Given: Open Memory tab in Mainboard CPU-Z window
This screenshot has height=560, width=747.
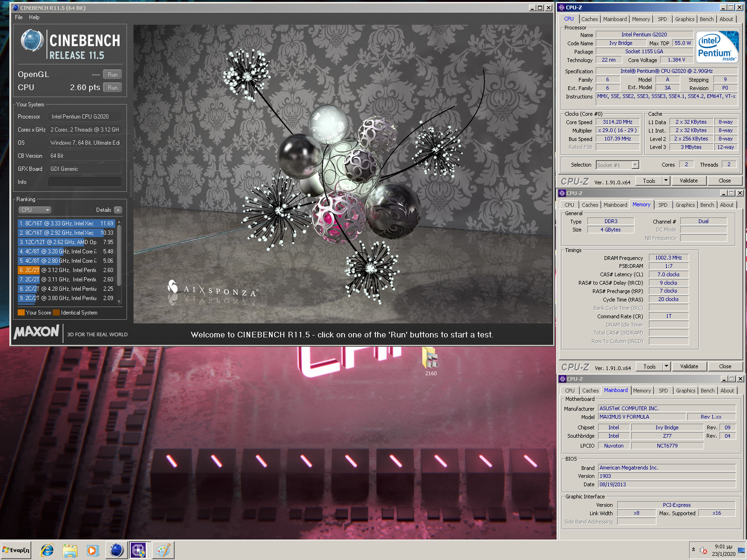Looking at the screenshot, I should click(x=642, y=391).
